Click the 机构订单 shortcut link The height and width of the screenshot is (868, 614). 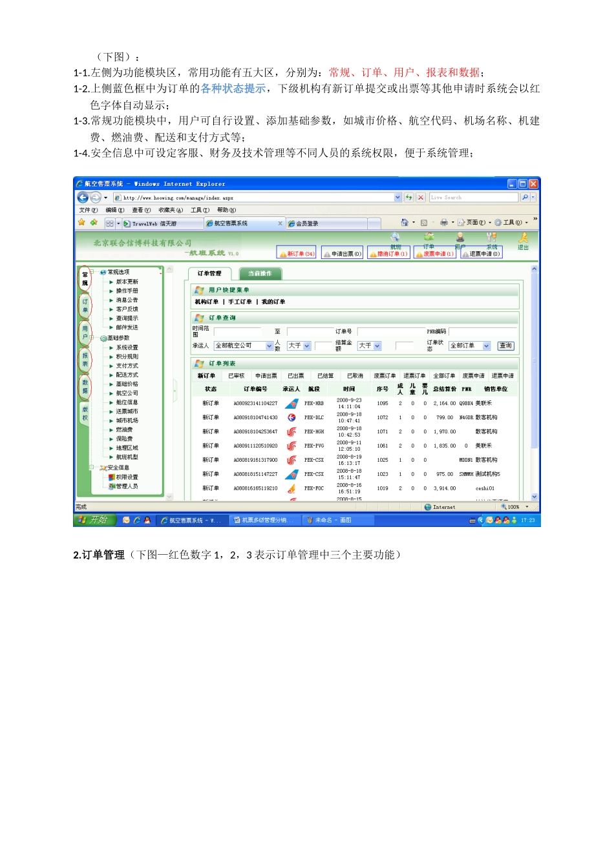coord(207,302)
